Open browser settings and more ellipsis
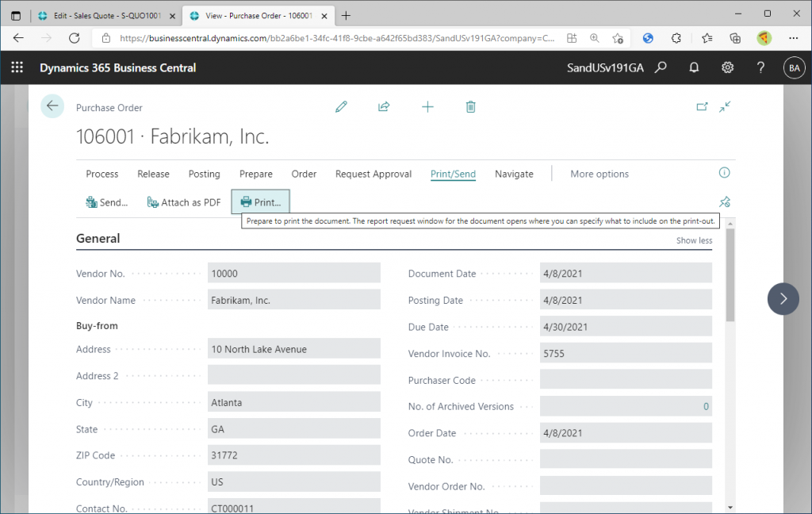Screen dimensions: 812x514 (x=793, y=38)
